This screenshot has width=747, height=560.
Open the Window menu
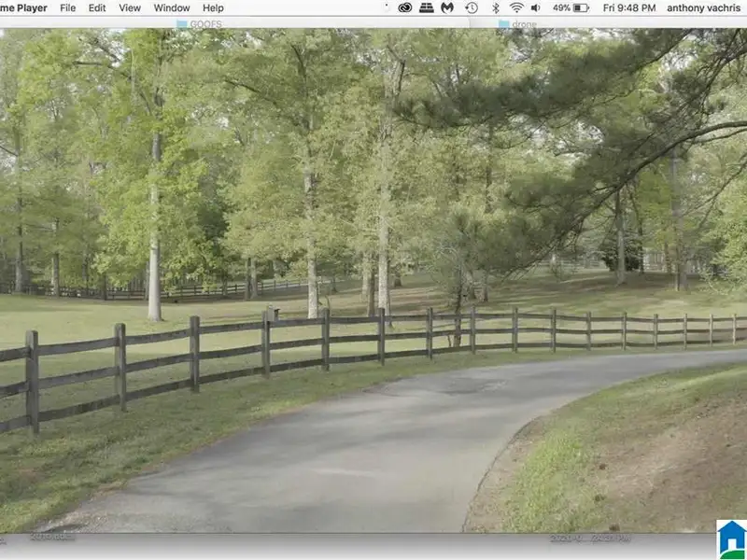tap(172, 7)
